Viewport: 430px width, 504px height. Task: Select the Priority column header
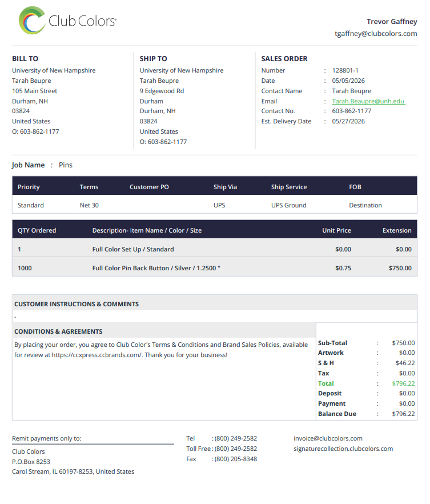point(29,187)
